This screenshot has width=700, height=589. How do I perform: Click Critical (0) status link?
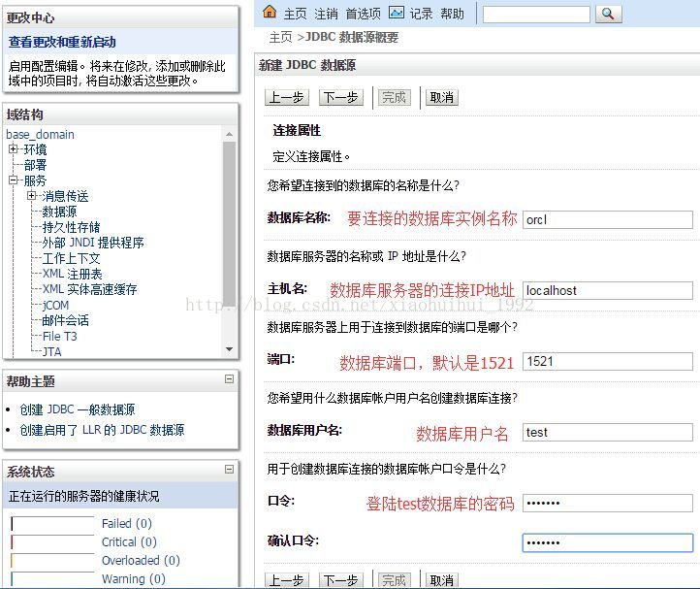[129, 541]
